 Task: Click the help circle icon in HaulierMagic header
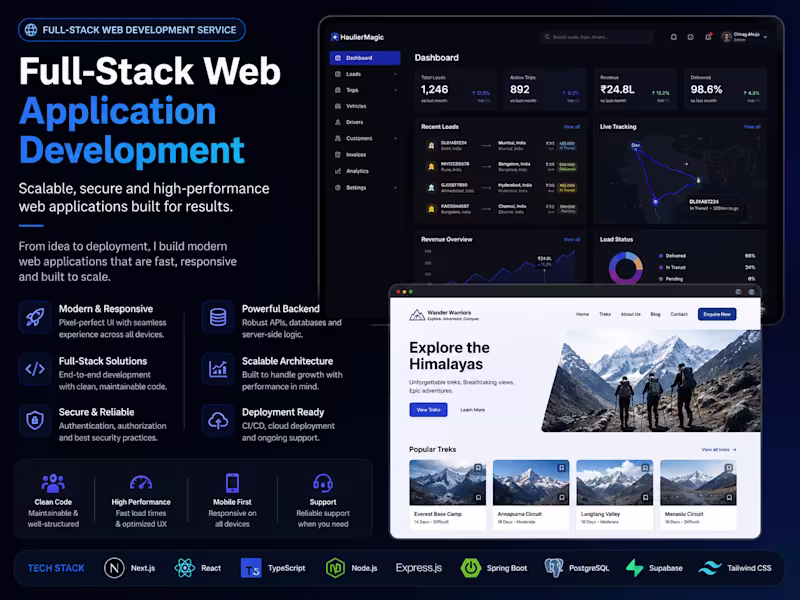690,37
